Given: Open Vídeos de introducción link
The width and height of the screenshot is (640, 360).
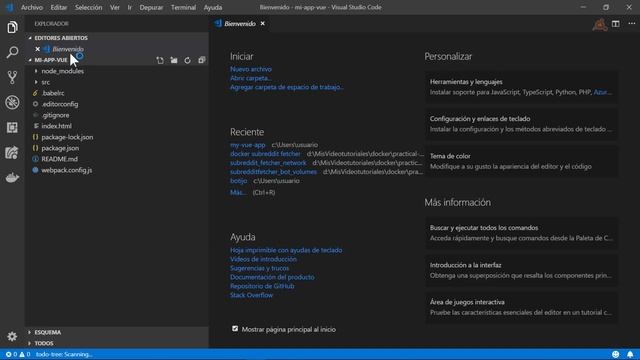Looking at the screenshot, I should (263, 259).
